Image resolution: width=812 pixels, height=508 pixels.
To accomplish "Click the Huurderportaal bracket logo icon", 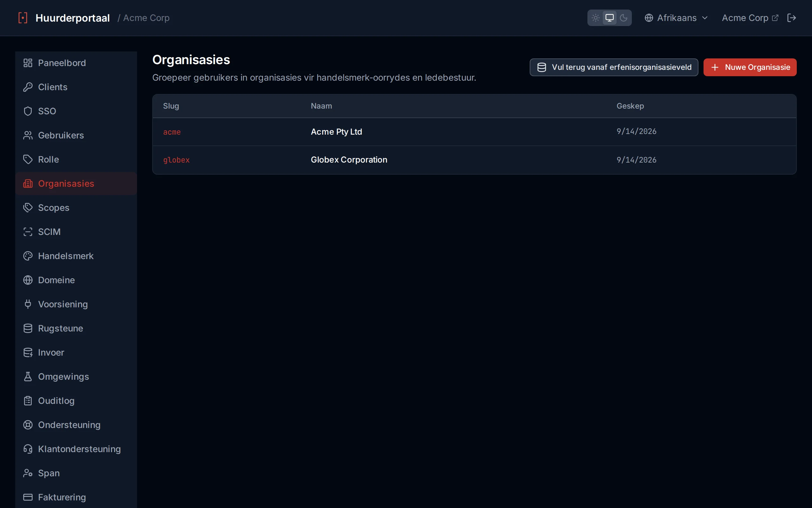I will pyautogui.click(x=23, y=18).
